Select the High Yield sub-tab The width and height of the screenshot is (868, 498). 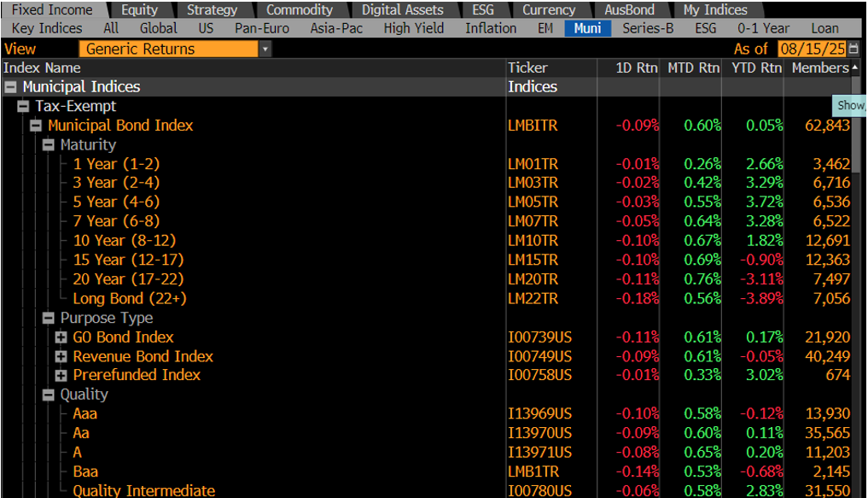point(413,28)
